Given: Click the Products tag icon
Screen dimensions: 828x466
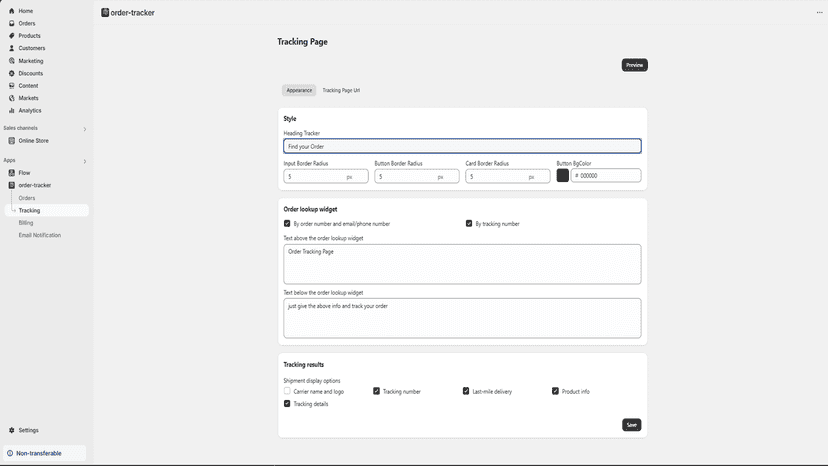Looking at the screenshot, I should tap(12, 35).
